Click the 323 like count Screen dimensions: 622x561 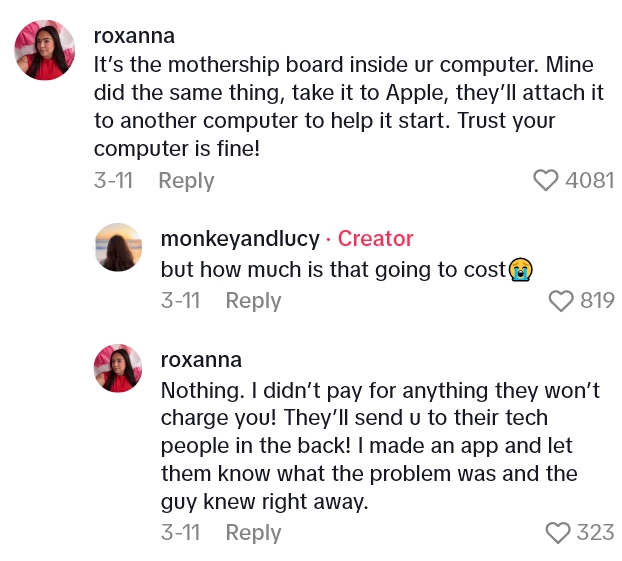595,532
